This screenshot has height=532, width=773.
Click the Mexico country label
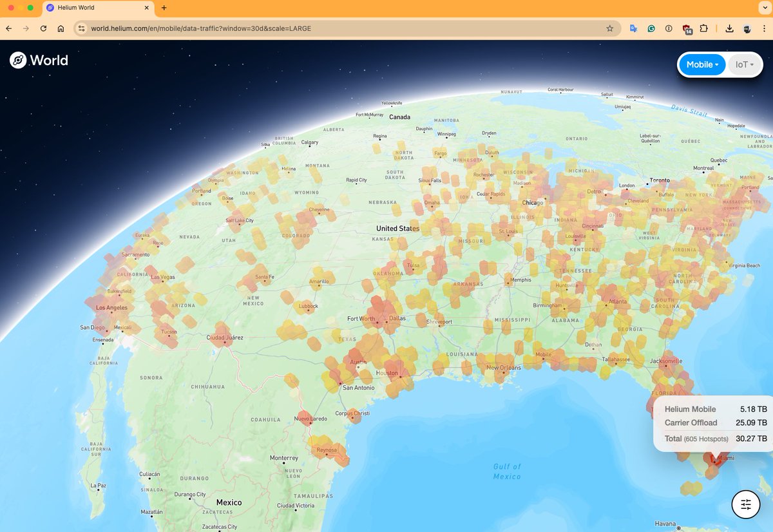(x=229, y=502)
